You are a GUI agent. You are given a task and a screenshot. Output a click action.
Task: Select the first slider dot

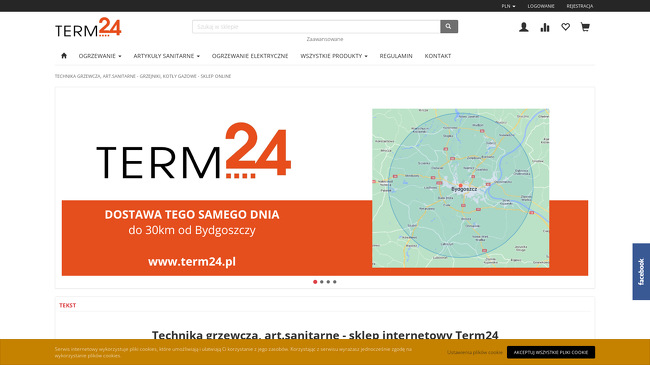point(315,282)
